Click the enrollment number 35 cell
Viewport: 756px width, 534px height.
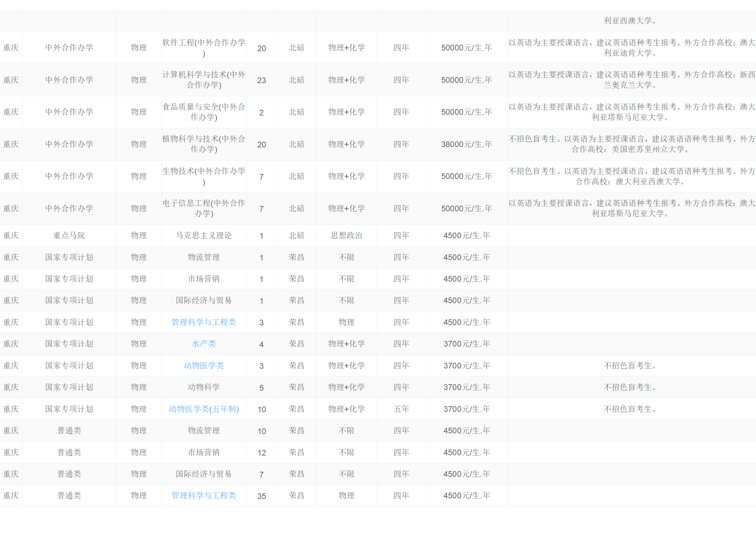[x=262, y=496]
